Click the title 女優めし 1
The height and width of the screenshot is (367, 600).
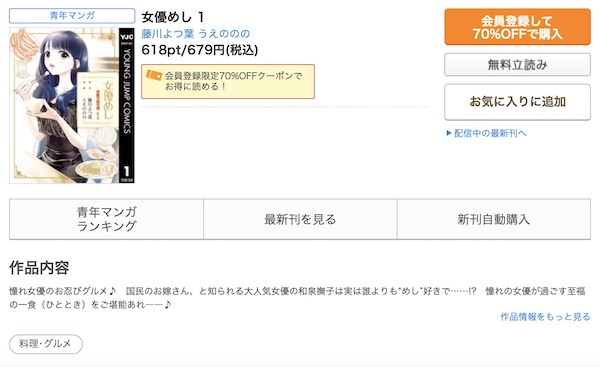pyautogui.click(x=173, y=17)
